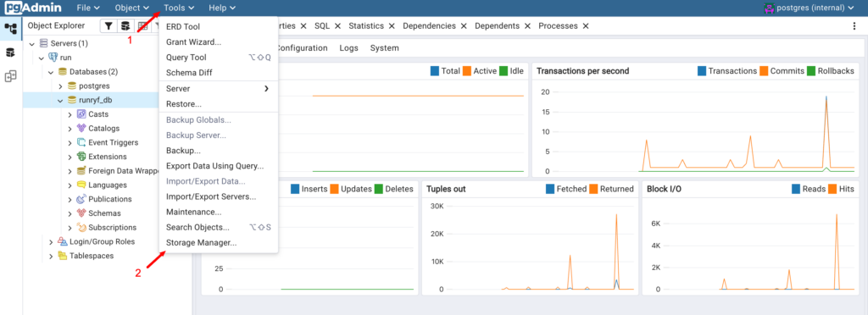Image resolution: width=868 pixels, height=315 pixels.
Task: Click the Object Explorer tree icon in sidebar
Action: coord(10,28)
